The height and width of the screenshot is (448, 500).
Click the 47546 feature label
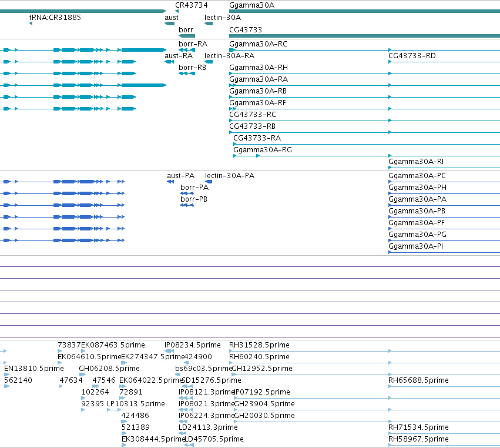tap(104, 380)
